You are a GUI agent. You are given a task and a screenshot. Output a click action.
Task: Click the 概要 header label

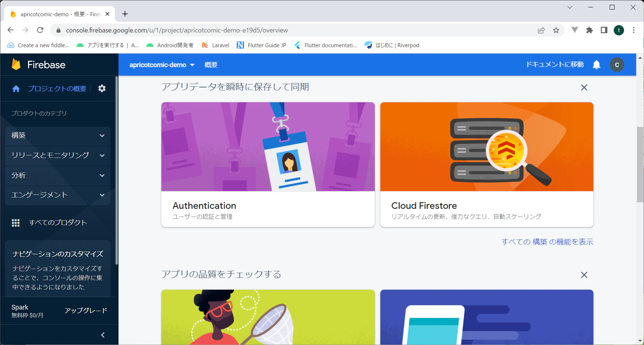(211, 65)
